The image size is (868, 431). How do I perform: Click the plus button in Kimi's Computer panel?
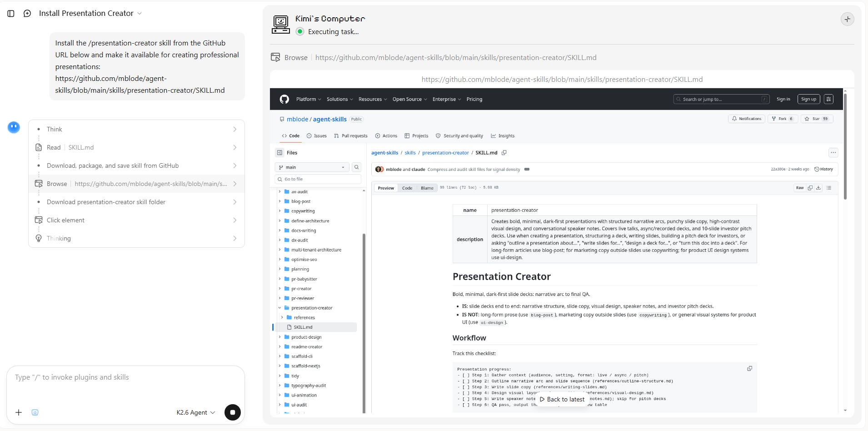tap(848, 19)
